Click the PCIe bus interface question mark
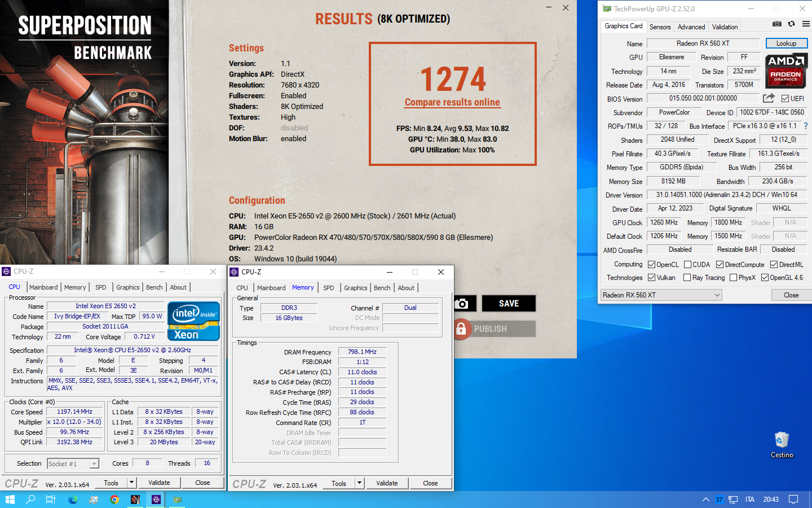 [x=806, y=126]
